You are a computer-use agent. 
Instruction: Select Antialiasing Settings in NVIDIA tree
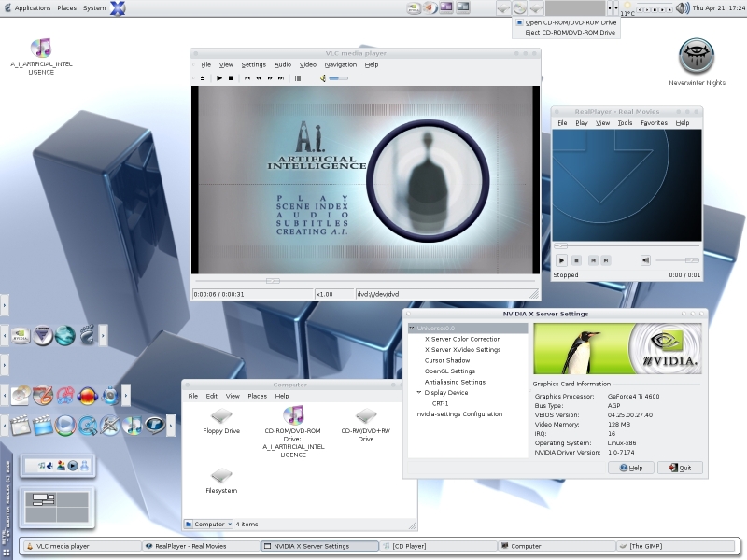click(455, 382)
